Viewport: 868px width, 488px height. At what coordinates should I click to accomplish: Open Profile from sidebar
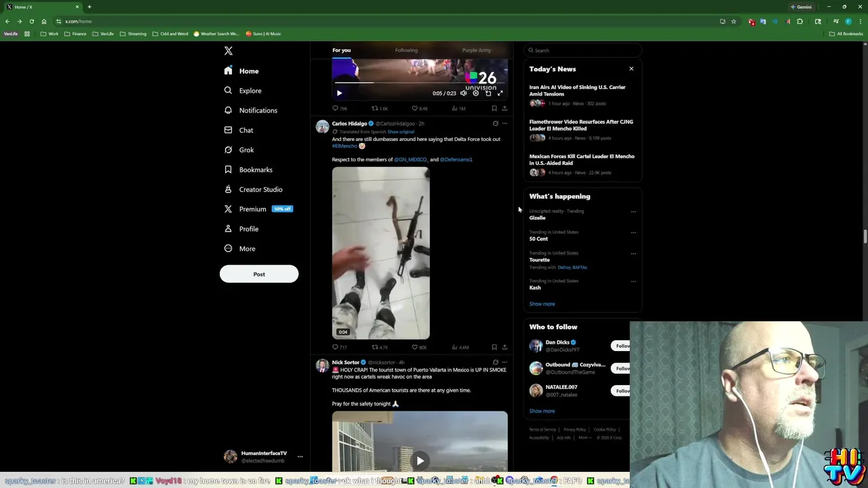coord(241,229)
